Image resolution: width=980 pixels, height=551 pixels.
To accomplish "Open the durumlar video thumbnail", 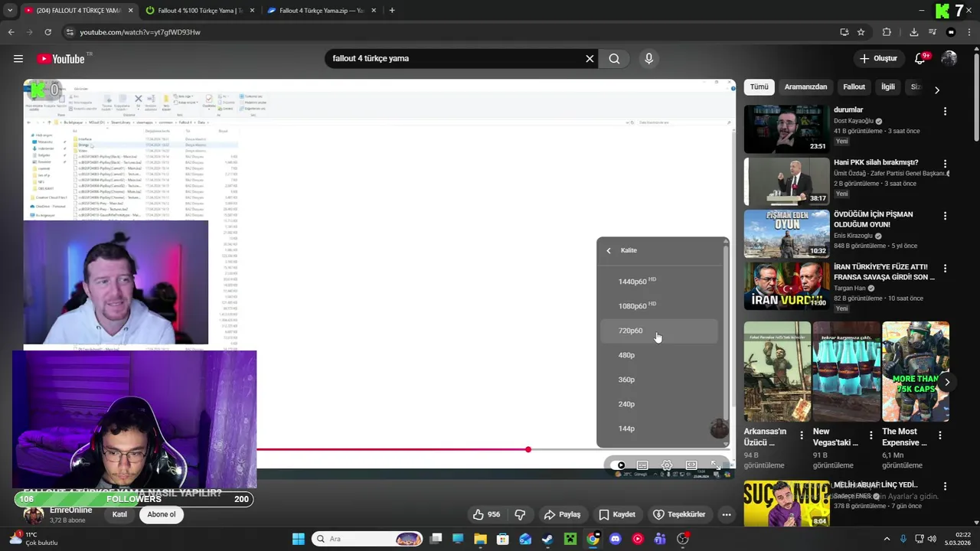I will (x=786, y=129).
